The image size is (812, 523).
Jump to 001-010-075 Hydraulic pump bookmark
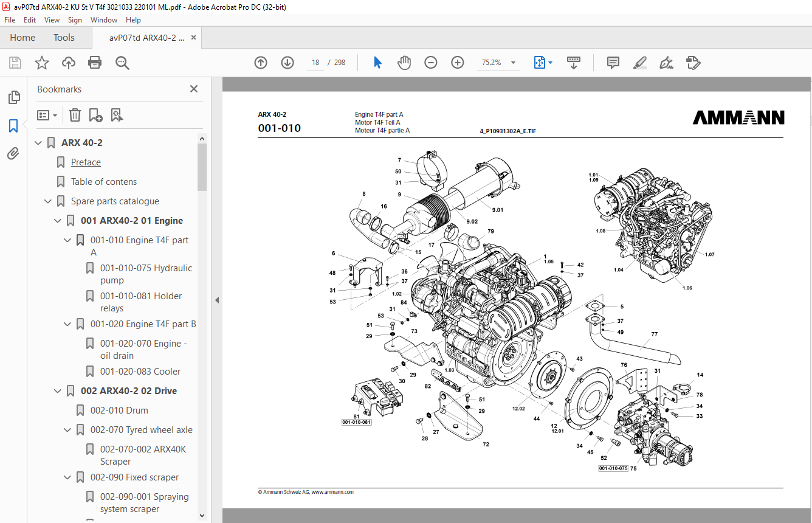(146, 274)
